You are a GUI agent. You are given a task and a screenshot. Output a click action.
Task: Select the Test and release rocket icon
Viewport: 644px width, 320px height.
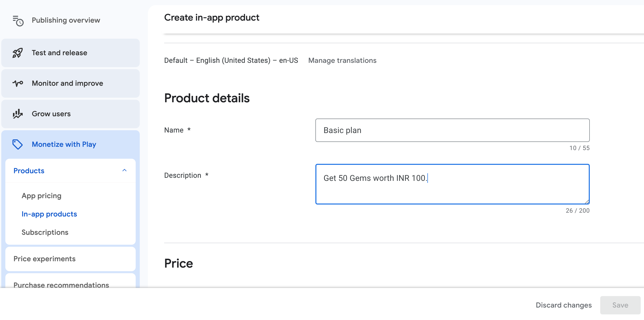pyautogui.click(x=17, y=53)
